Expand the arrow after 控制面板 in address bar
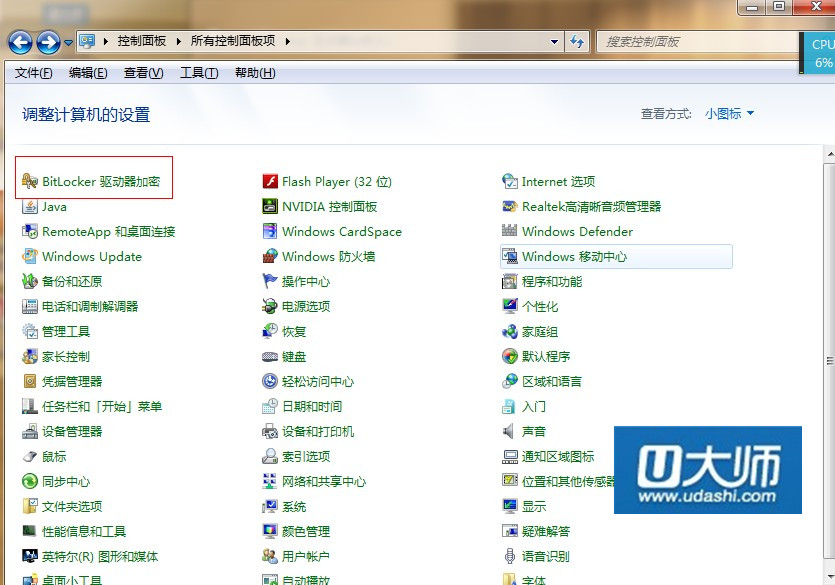 [178, 42]
